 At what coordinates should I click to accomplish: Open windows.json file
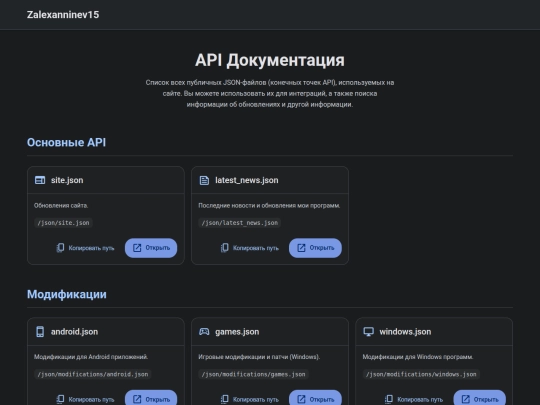(x=479, y=398)
